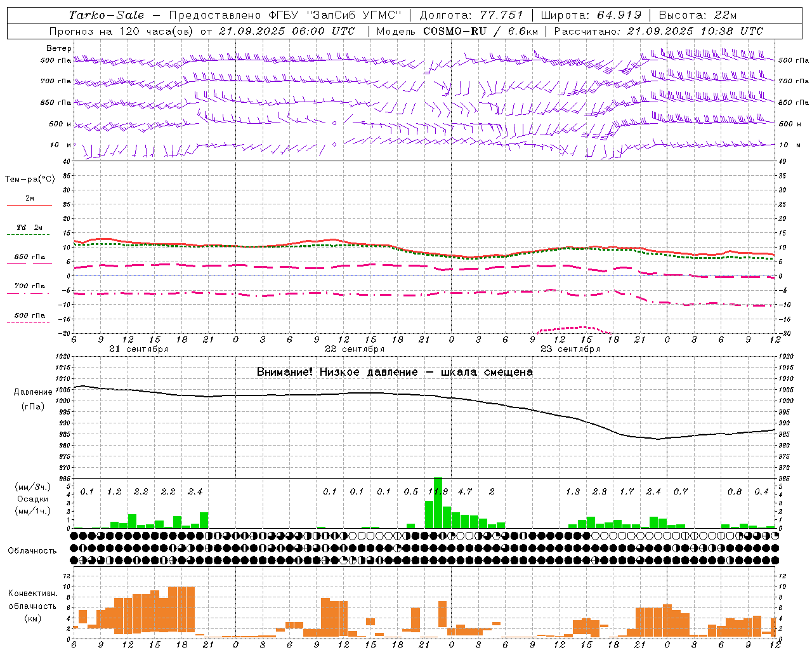
Task: Click the Осадки precipitation label
Action: click(32, 499)
